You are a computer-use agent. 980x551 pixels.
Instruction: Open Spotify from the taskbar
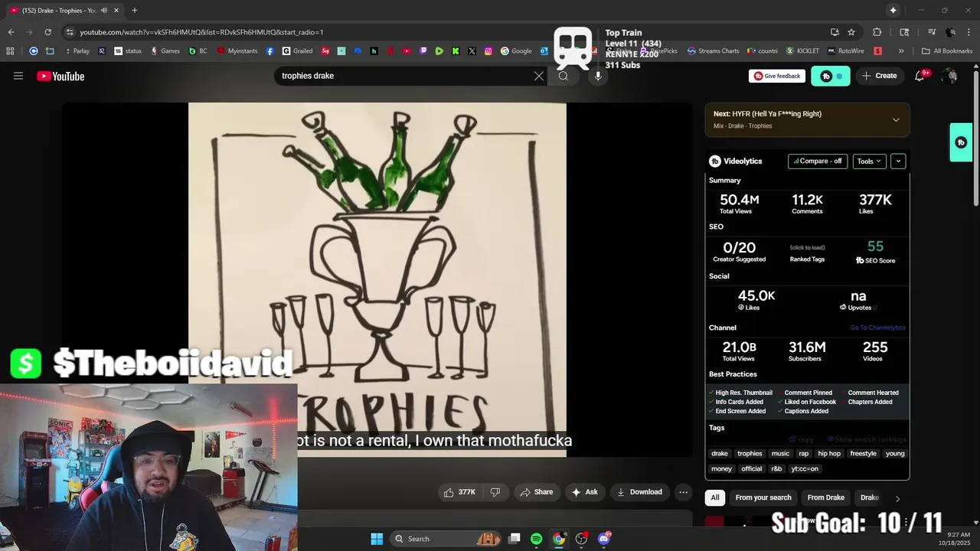536,539
